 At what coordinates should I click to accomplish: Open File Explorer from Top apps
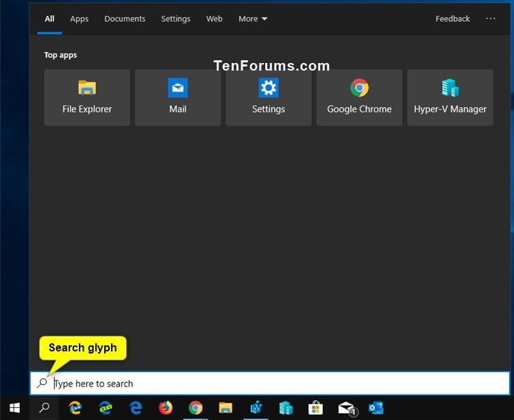[87, 97]
